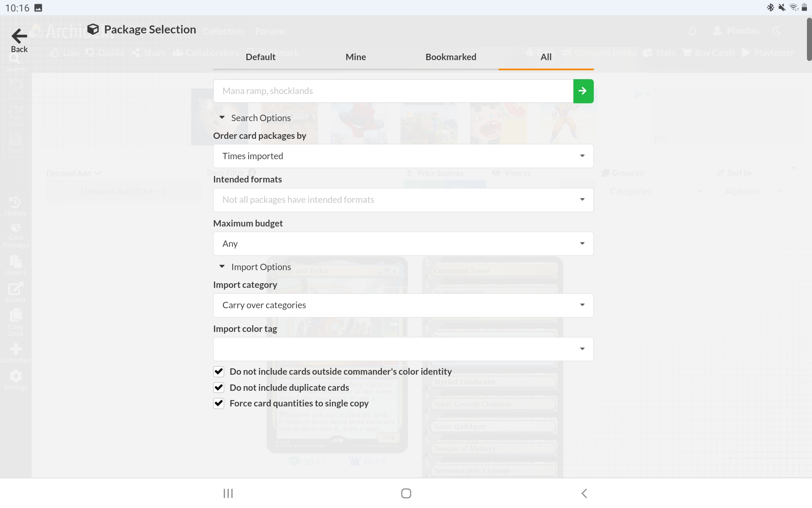The image size is (812, 508).
Task: Toggle Do not include duplicate cards
Action: click(x=219, y=387)
